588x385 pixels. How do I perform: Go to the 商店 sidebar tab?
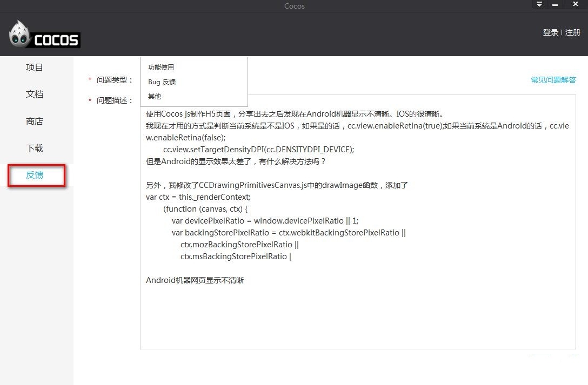35,121
